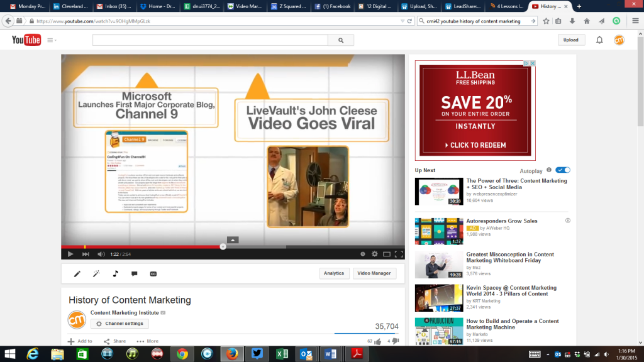Click the Content Marketing Machine video thumbnail
Viewport: 644px width, 362px height.
pos(439,331)
